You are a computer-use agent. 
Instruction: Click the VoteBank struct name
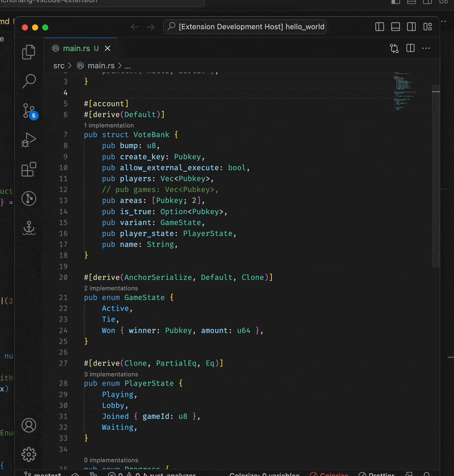152,135
